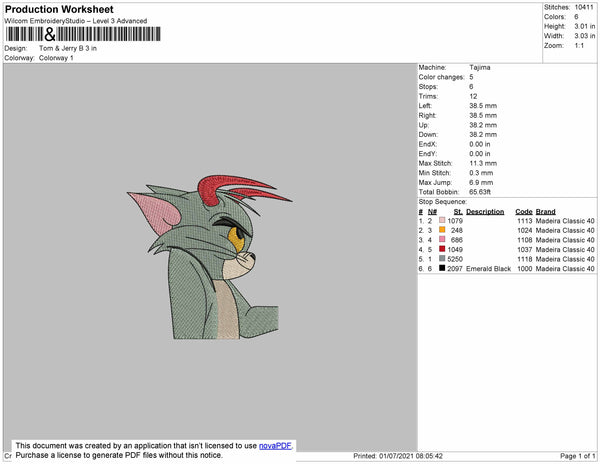Click the Height value 3.01 in

584,26
